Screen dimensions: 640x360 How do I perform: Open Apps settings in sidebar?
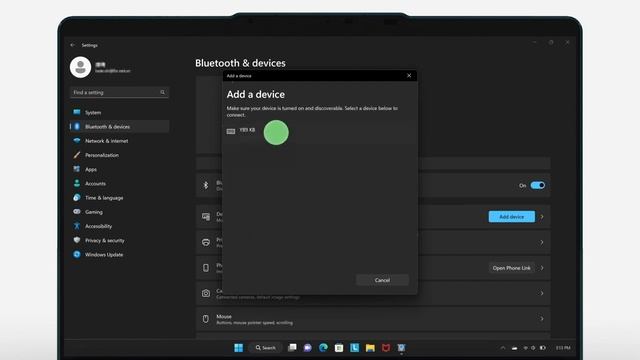point(119,169)
